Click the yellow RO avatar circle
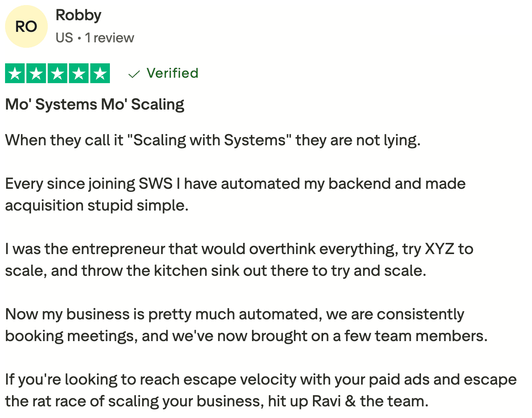 click(26, 26)
